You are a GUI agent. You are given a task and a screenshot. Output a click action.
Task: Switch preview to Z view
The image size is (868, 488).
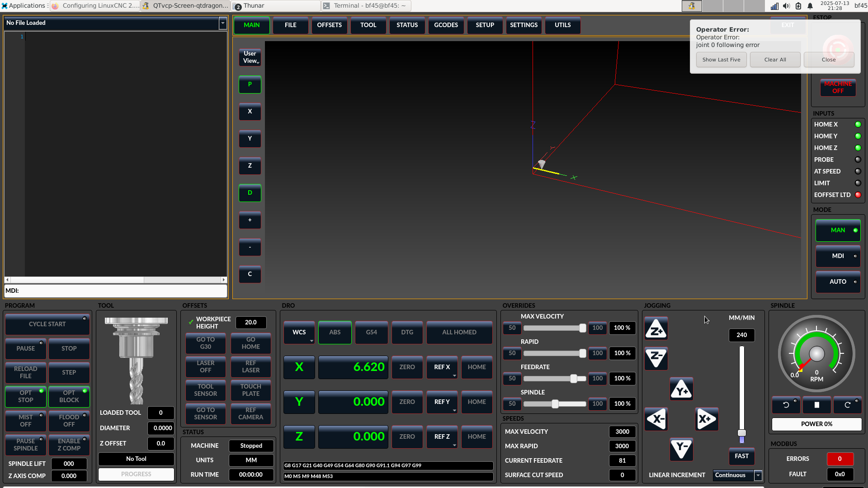pyautogui.click(x=250, y=166)
